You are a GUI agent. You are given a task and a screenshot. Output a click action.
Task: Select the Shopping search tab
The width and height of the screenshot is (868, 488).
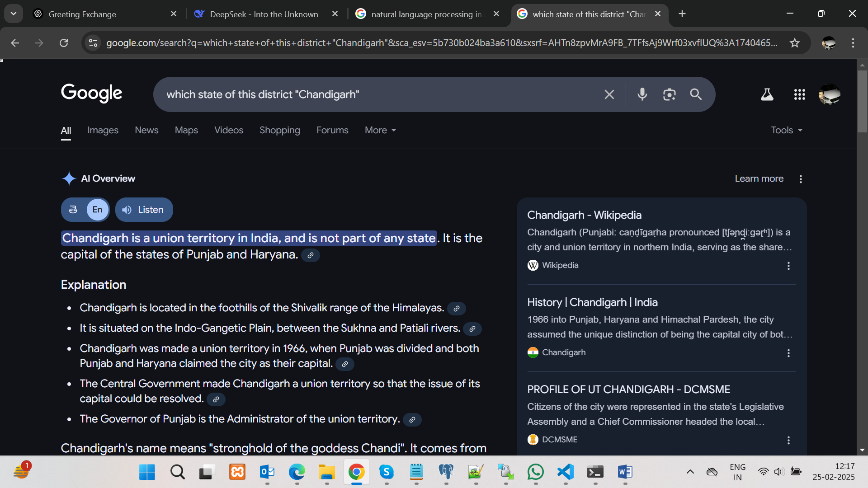[x=280, y=130]
